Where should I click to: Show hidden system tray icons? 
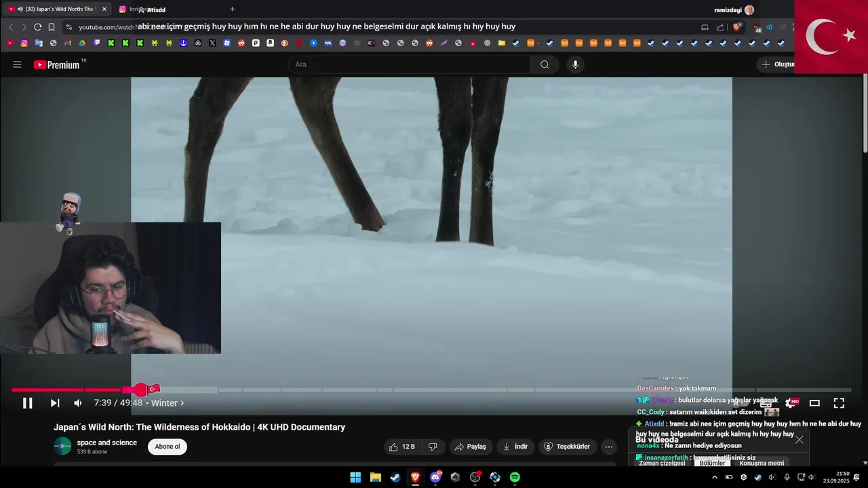tap(714, 477)
